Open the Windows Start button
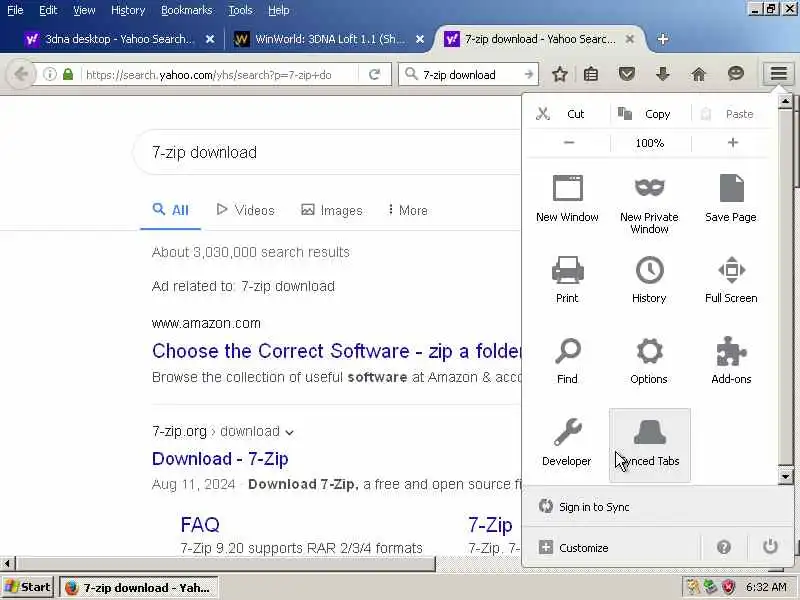800x600 pixels. tap(28, 587)
